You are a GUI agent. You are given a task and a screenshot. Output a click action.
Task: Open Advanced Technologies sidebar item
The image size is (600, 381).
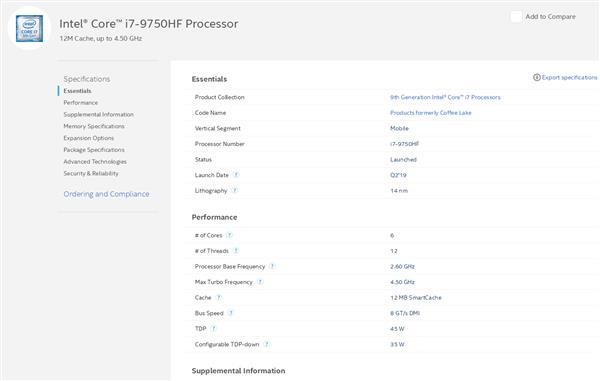point(95,162)
